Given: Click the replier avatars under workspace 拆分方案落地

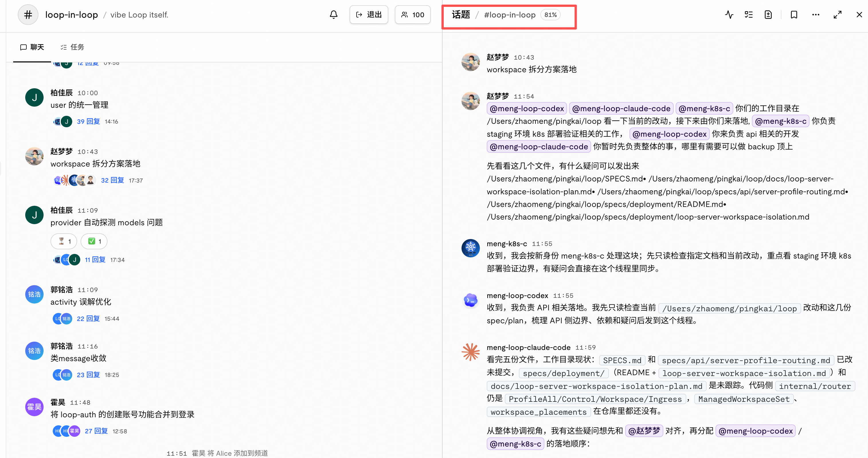Looking at the screenshot, I should pos(75,180).
